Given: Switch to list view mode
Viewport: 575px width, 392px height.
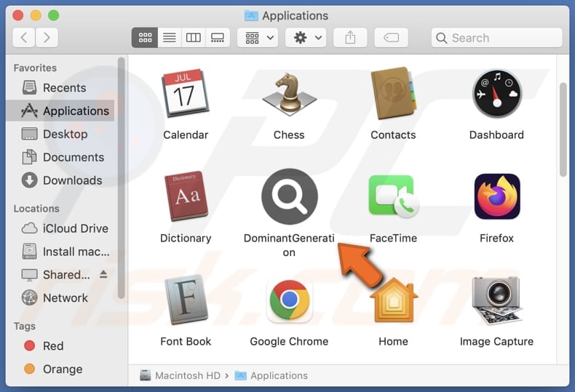Looking at the screenshot, I should (x=169, y=38).
